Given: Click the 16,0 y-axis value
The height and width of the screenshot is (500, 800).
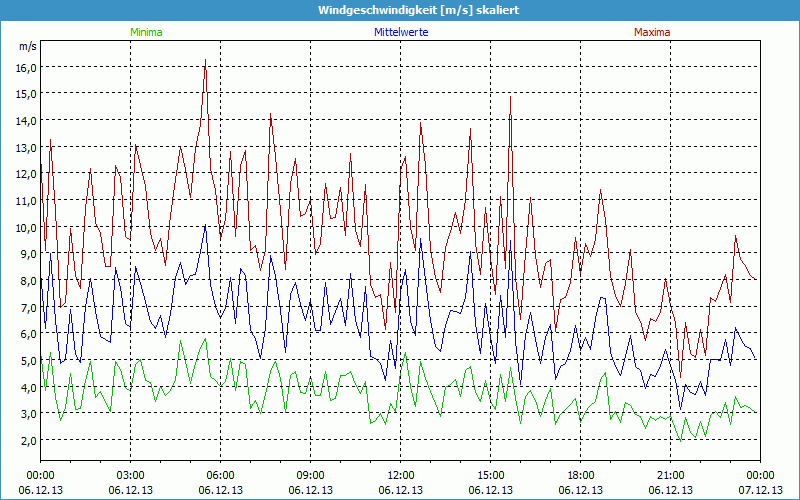Looking at the screenshot, I should click(x=28, y=68).
